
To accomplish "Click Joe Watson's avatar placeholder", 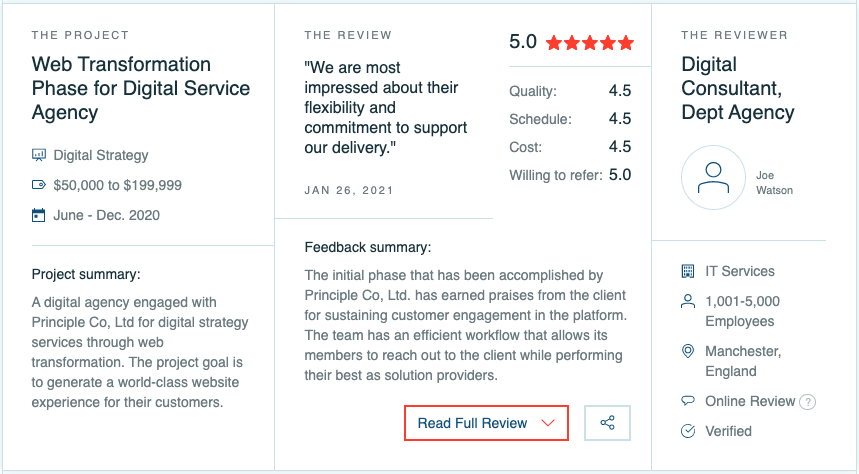I will [713, 178].
